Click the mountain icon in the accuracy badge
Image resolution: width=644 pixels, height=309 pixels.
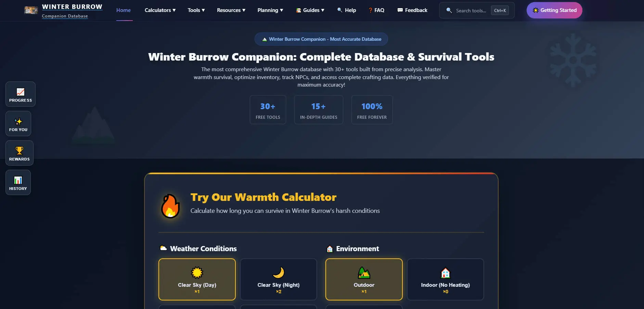[x=264, y=39]
